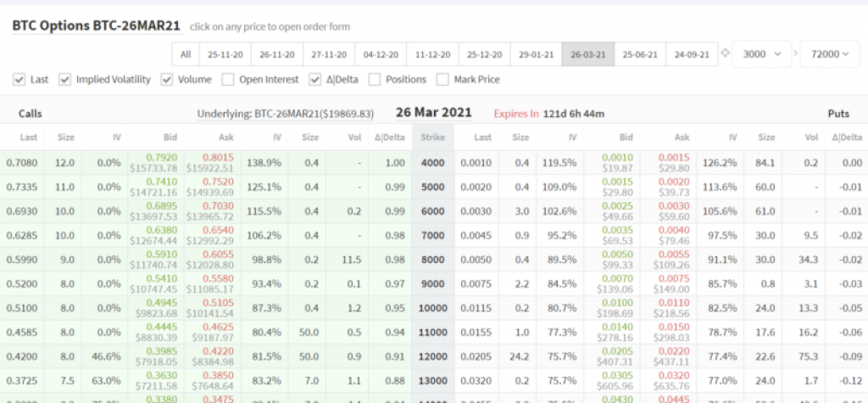Toggle the Last checkbox
The height and width of the screenshot is (403, 868).
pos(19,80)
